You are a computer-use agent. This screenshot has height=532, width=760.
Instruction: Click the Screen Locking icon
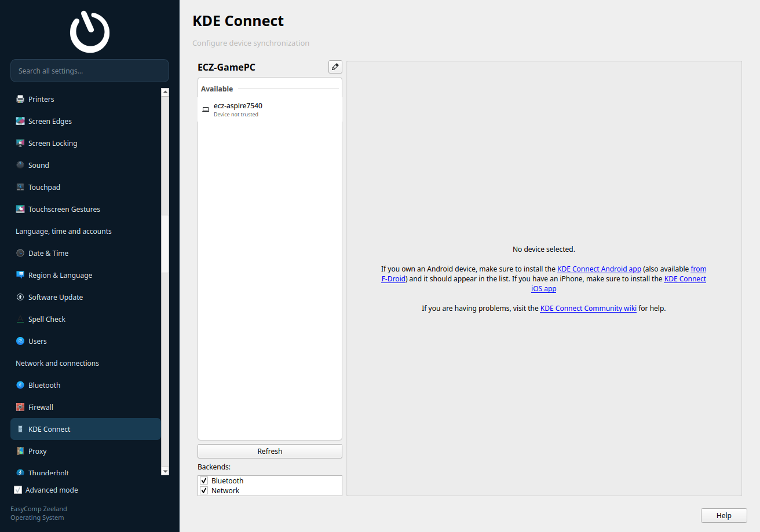[20, 143]
